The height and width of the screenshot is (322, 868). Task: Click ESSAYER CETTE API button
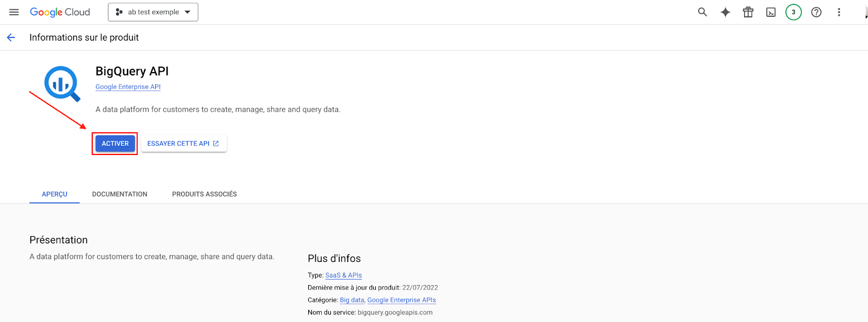point(183,144)
